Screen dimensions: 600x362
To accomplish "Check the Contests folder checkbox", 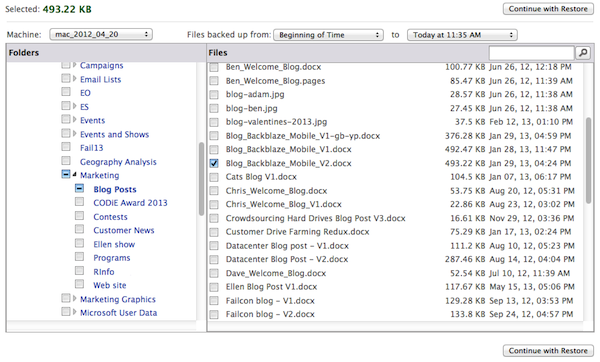I will 79,216.
